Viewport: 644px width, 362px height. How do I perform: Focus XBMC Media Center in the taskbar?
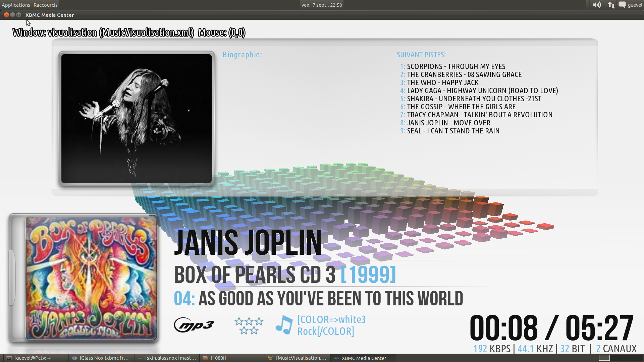(x=363, y=358)
